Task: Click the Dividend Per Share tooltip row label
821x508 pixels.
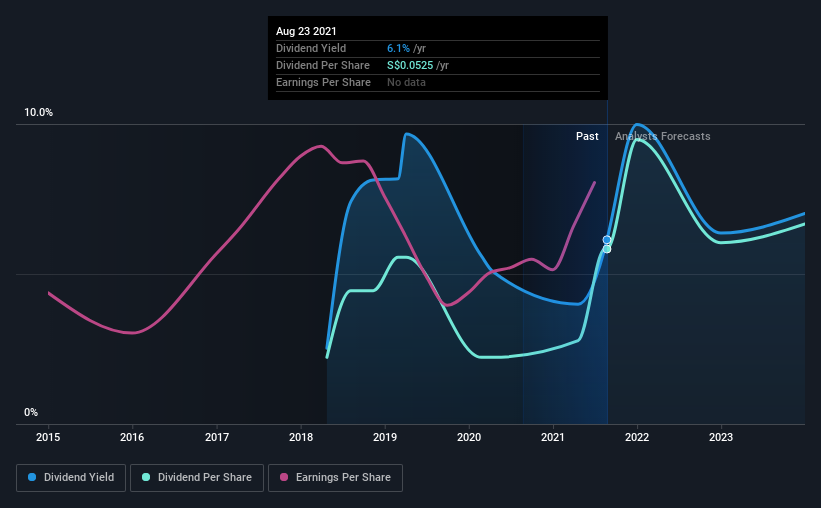Action: (323, 65)
